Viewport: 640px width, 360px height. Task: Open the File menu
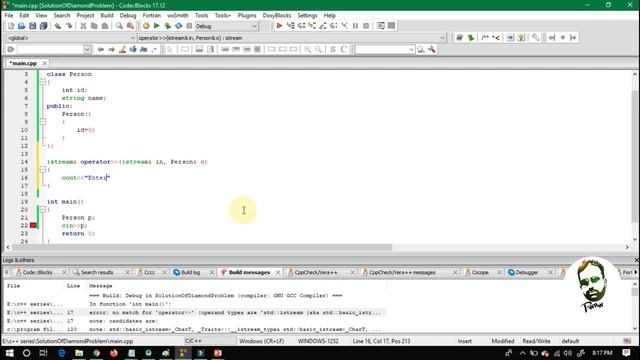tap(9, 15)
